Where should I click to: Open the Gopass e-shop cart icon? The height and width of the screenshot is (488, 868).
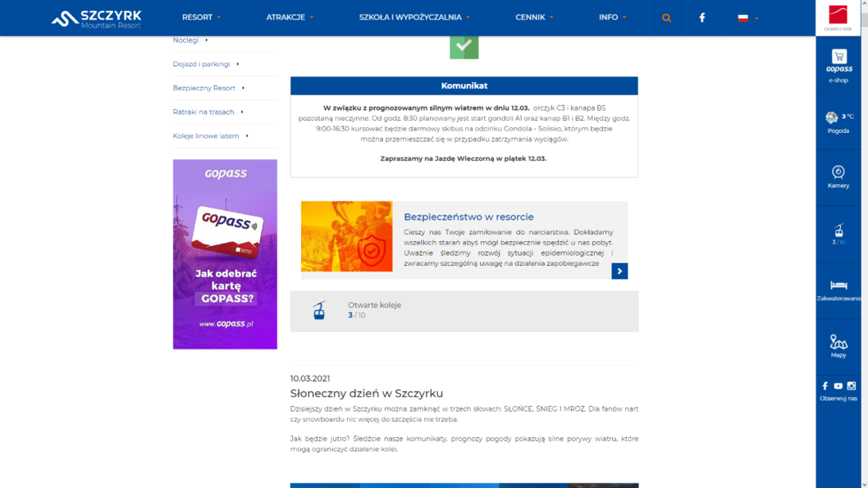coord(839,57)
